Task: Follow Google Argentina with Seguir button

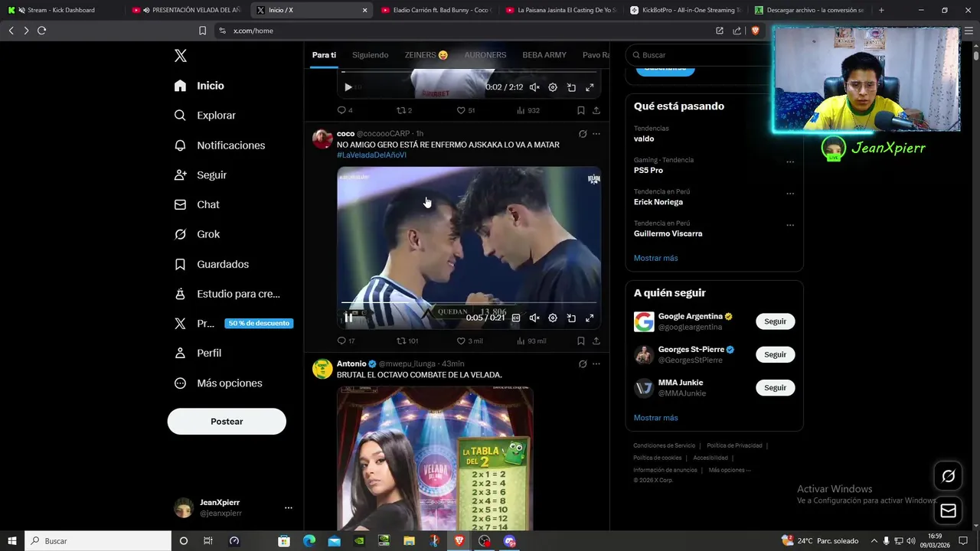Action: pos(775,321)
